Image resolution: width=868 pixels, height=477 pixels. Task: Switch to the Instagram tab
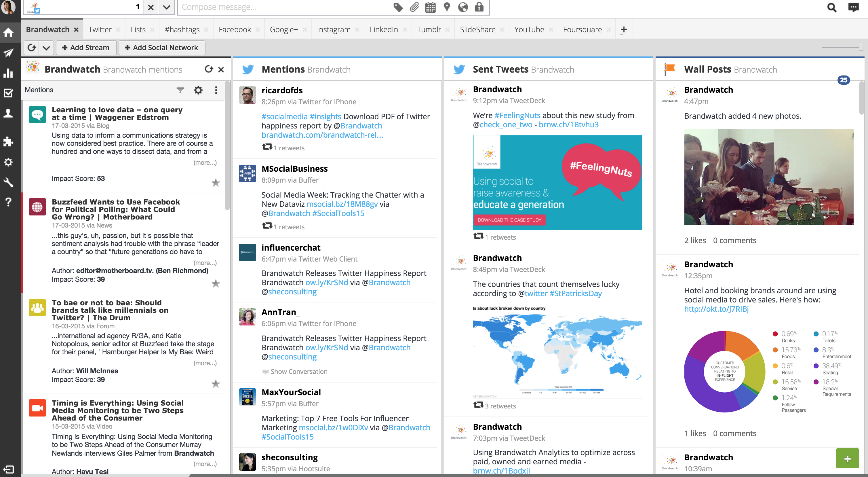pyautogui.click(x=334, y=30)
